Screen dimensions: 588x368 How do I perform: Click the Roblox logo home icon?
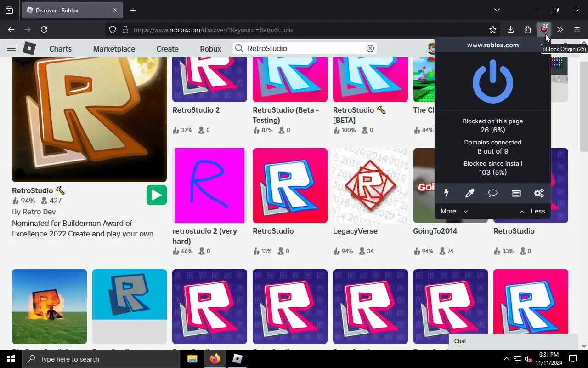click(29, 48)
